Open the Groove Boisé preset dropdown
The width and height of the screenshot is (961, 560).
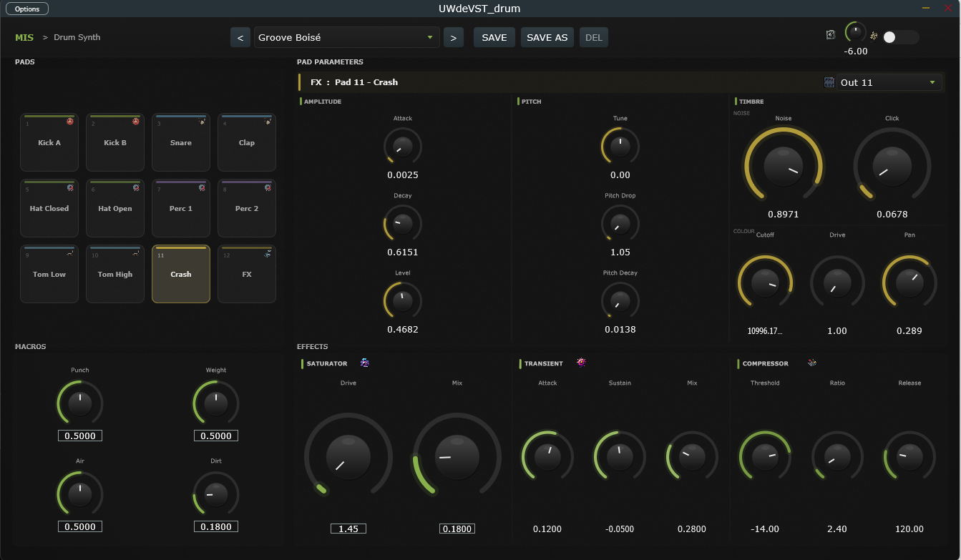pos(346,38)
